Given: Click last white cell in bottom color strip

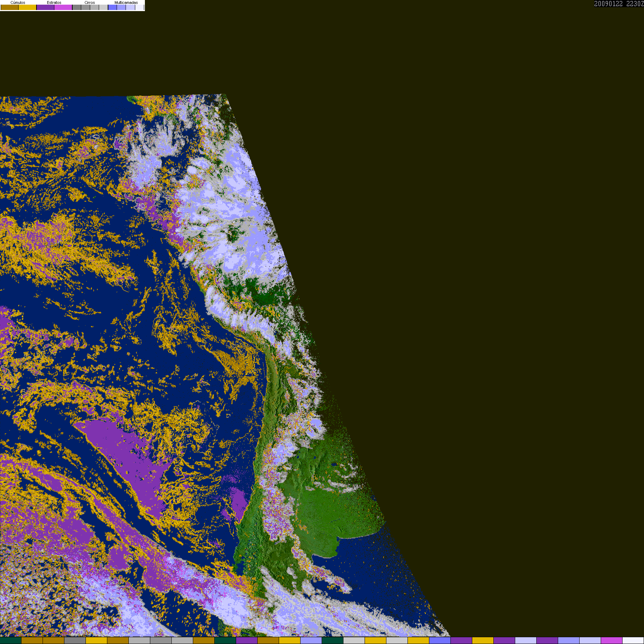Looking at the screenshot, I should 633,640.
